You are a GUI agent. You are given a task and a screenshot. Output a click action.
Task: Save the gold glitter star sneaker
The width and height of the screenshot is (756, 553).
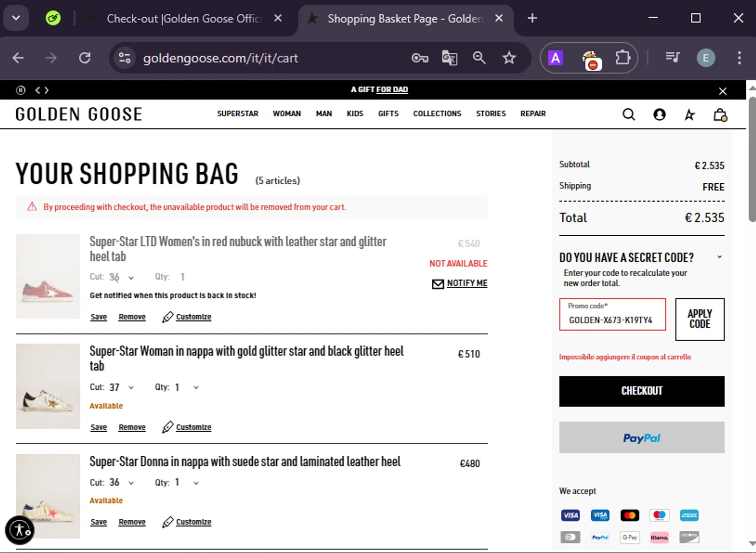click(x=99, y=427)
